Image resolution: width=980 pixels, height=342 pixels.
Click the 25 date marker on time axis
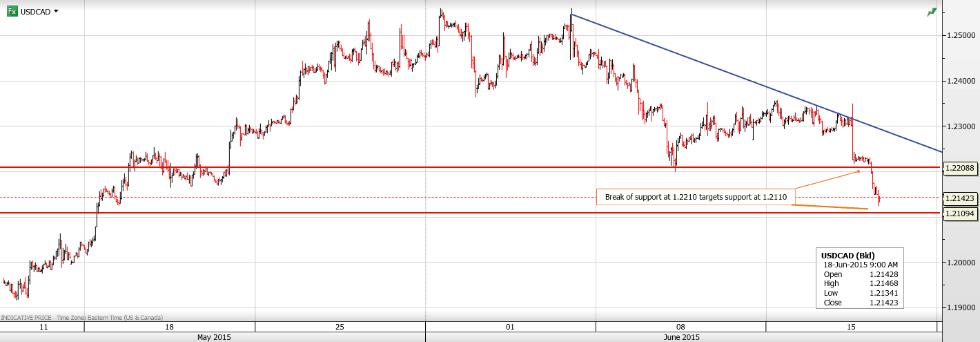click(340, 326)
